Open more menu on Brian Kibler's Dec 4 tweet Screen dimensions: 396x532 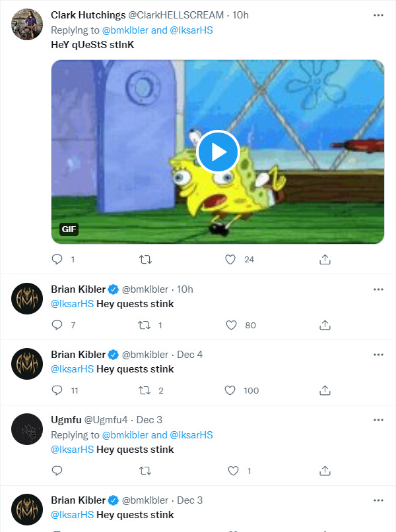point(378,355)
